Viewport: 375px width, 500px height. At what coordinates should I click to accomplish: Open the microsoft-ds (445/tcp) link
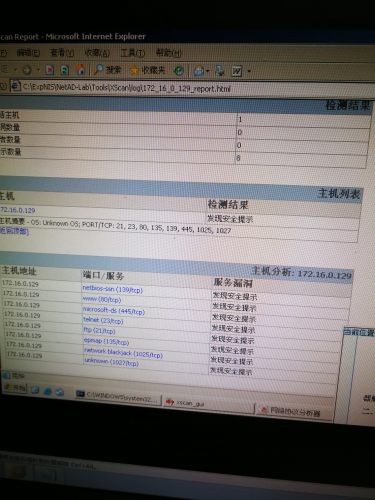coord(114,311)
